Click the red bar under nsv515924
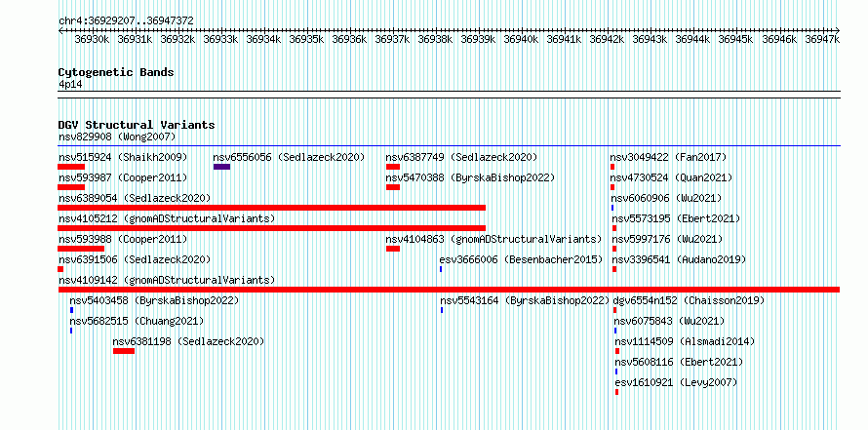This screenshot has height=430, width=868. [x=71, y=167]
